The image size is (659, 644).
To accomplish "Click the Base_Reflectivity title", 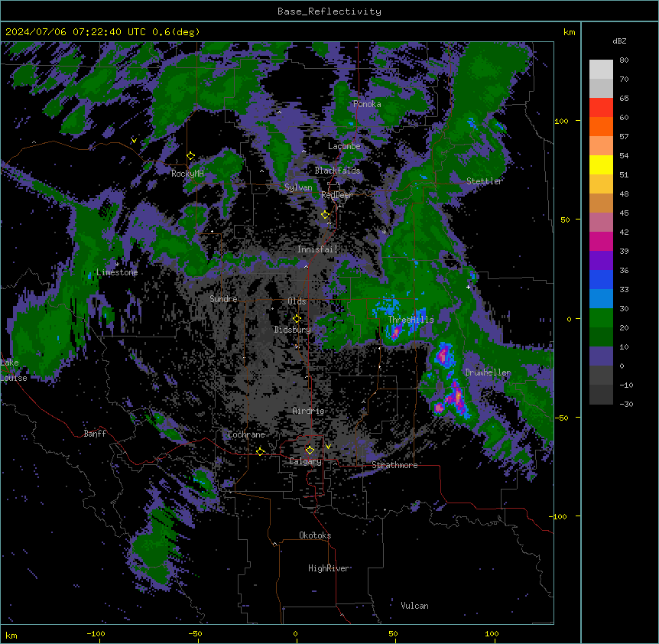I will [329, 11].
